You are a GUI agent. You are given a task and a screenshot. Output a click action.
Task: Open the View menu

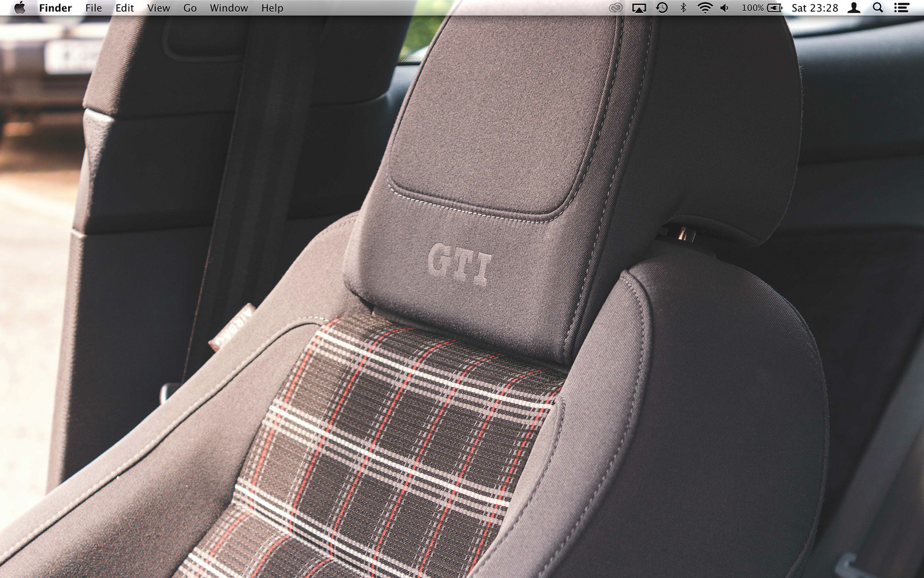(159, 8)
